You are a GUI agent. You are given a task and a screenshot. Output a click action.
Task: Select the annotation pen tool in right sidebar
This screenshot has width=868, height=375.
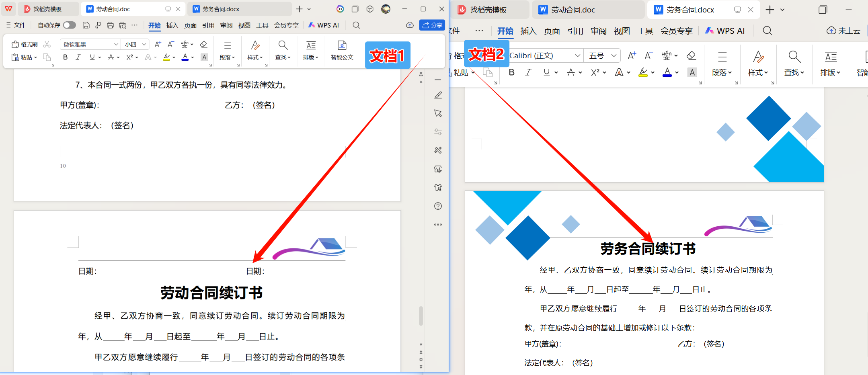click(438, 95)
